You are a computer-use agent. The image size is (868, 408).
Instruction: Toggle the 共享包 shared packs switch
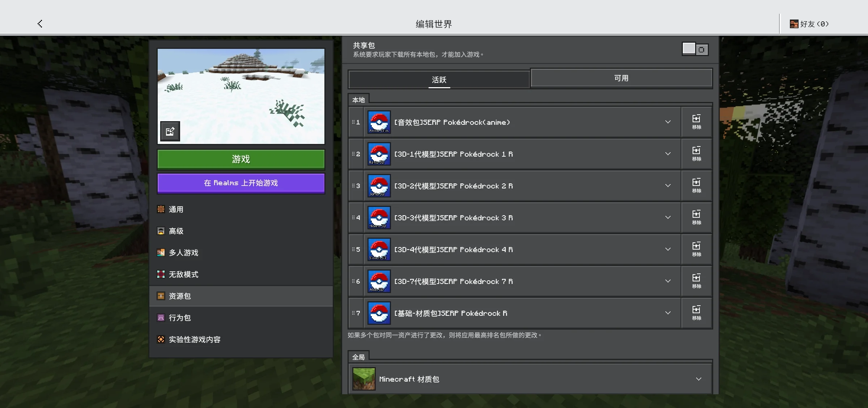(695, 49)
